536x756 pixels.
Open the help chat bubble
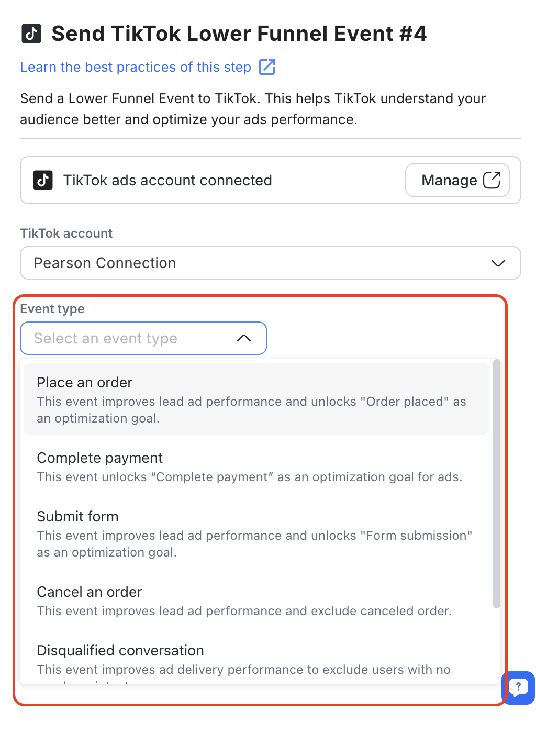pyautogui.click(x=518, y=687)
